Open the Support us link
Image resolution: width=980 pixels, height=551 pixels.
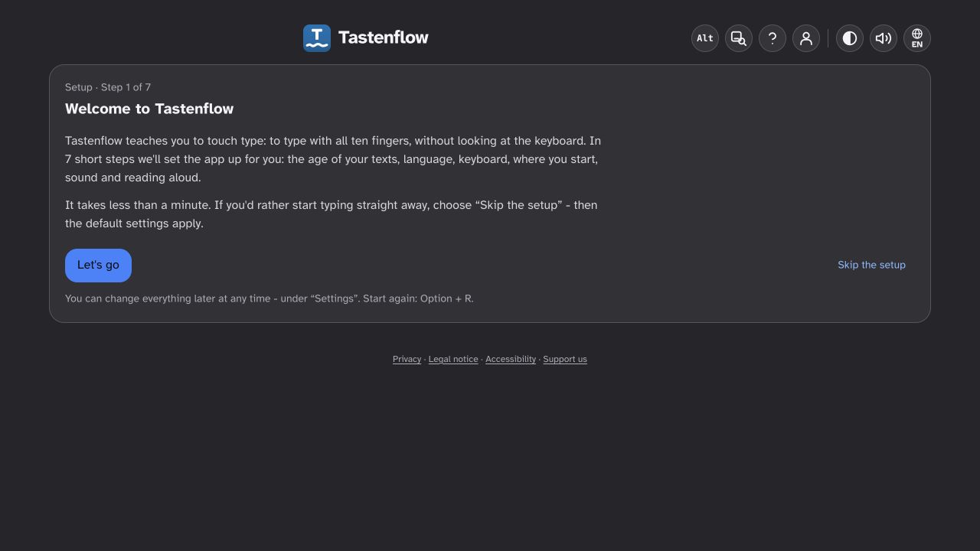565,359
